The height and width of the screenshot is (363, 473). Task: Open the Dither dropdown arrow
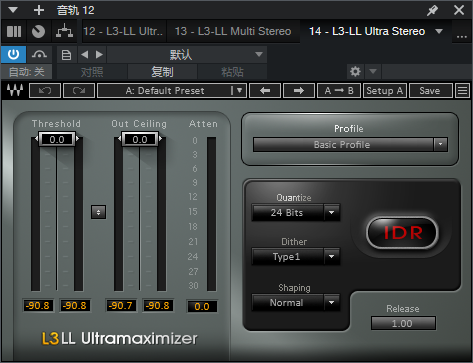tap(332, 256)
